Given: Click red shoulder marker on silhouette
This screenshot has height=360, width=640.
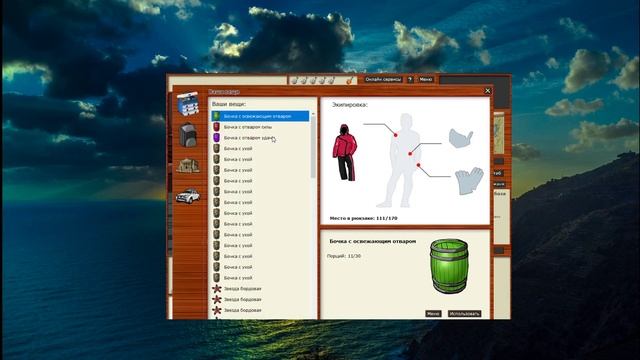Looking at the screenshot, I should pos(396,135).
